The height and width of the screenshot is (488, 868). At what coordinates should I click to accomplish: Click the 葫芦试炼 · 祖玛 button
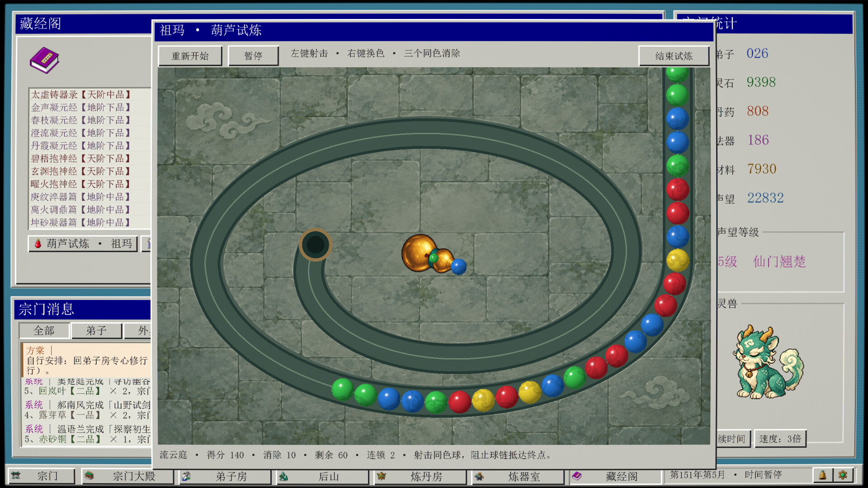click(83, 244)
